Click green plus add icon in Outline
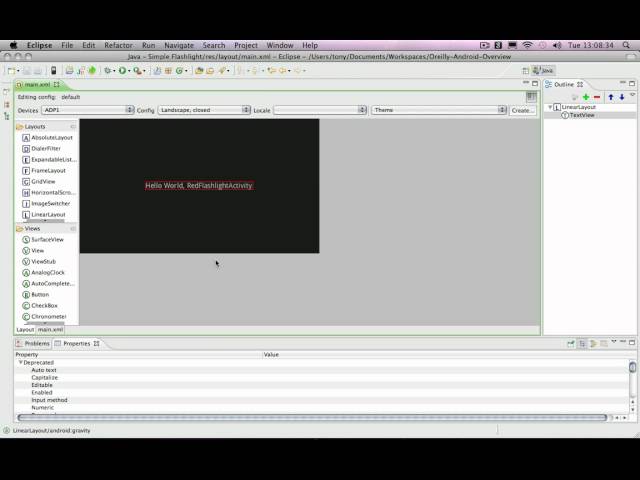 click(586, 97)
